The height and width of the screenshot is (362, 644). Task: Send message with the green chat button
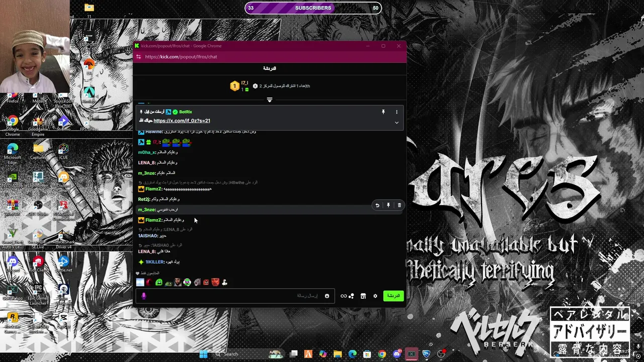pos(393,296)
